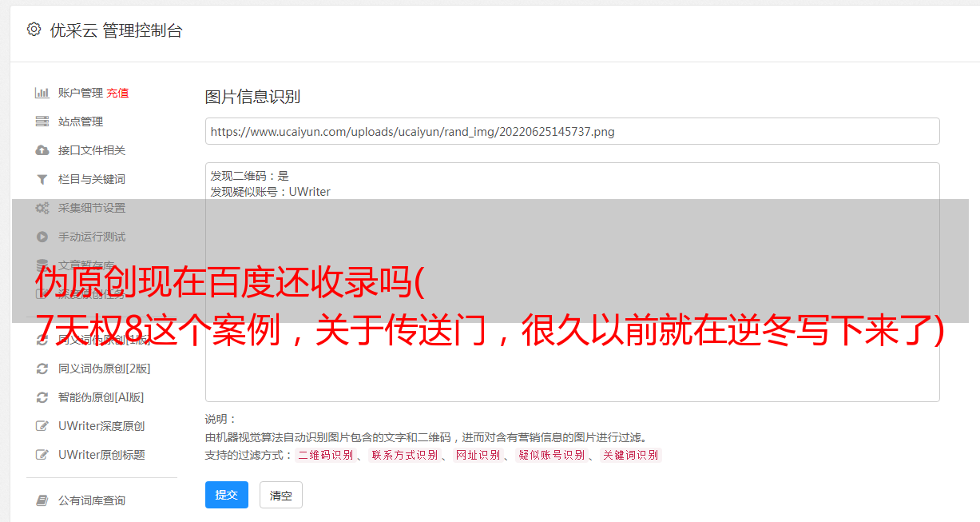Click the 发现疑似账号：UWriter result line
The width and height of the screenshot is (980, 522).
pyautogui.click(x=271, y=192)
